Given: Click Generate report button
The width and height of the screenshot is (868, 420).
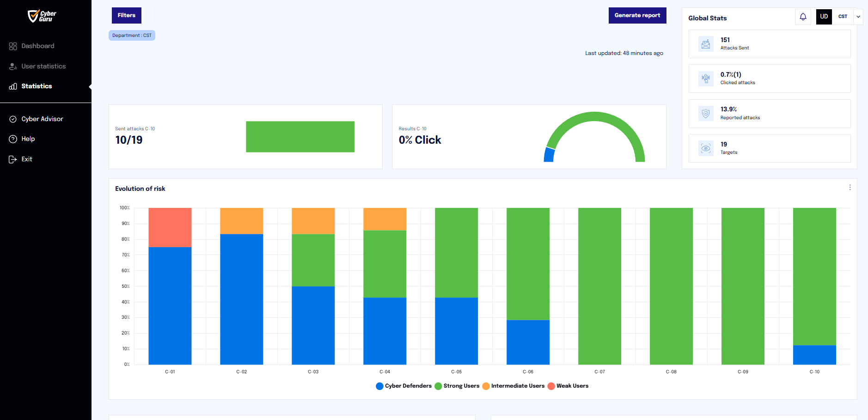Looking at the screenshot, I should tap(637, 16).
